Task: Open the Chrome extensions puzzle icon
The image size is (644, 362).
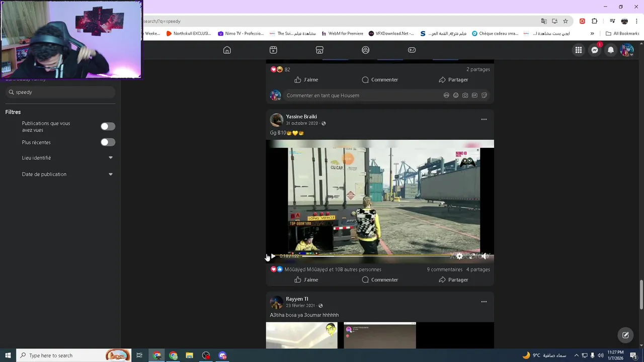Action: [x=595, y=21]
